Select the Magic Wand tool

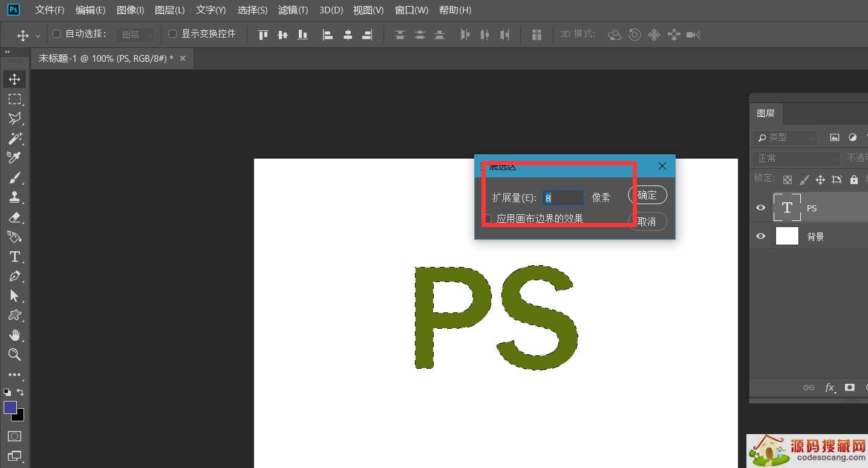click(15, 138)
